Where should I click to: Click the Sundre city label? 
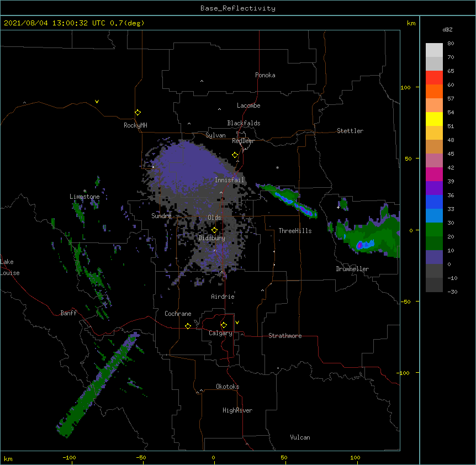(161, 216)
